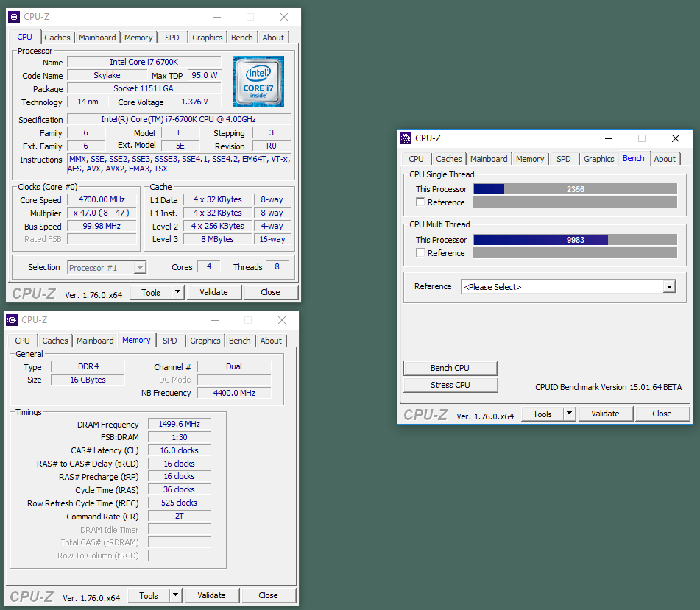The height and width of the screenshot is (610, 700).
Task: Click Core Speed field showing 4700.00 MHz
Action: [102, 199]
